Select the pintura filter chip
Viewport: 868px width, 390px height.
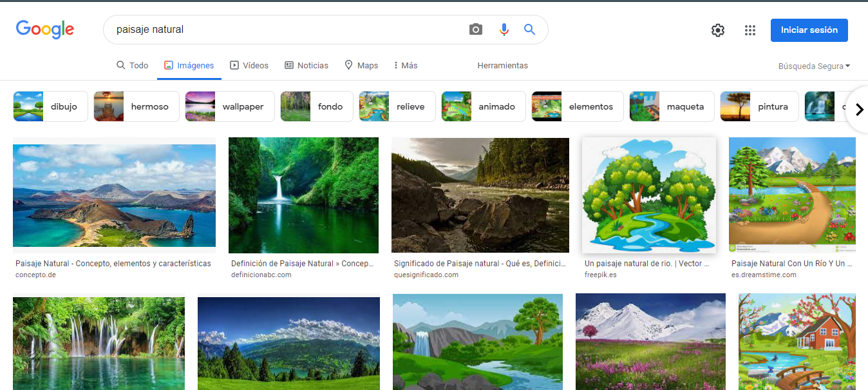click(x=759, y=106)
